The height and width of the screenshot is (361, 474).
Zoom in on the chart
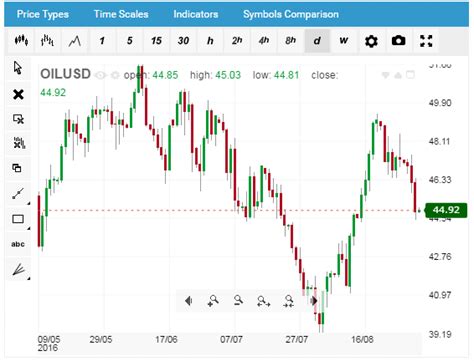coord(213,301)
